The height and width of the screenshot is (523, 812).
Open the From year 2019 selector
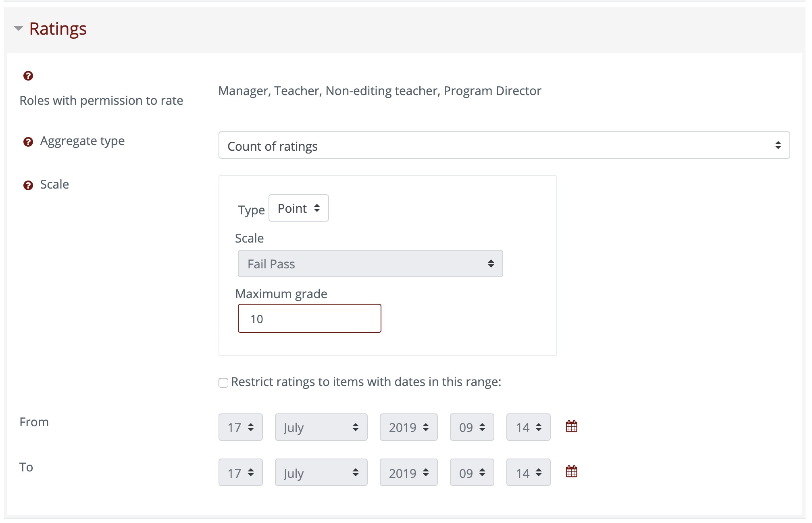click(x=408, y=427)
